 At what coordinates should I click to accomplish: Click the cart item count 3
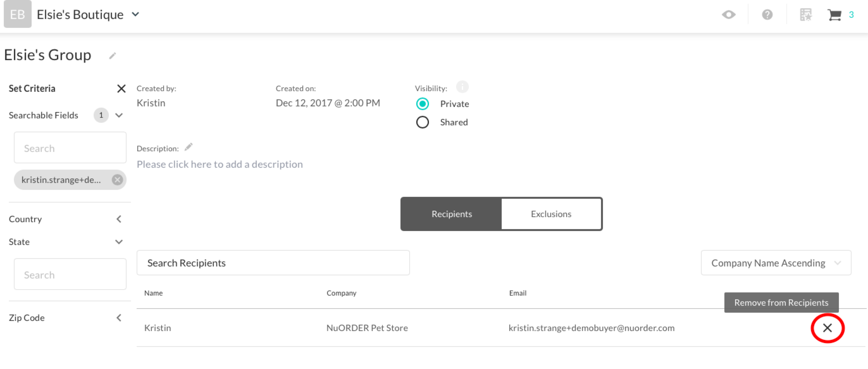pyautogui.click(x=851, y=15)
